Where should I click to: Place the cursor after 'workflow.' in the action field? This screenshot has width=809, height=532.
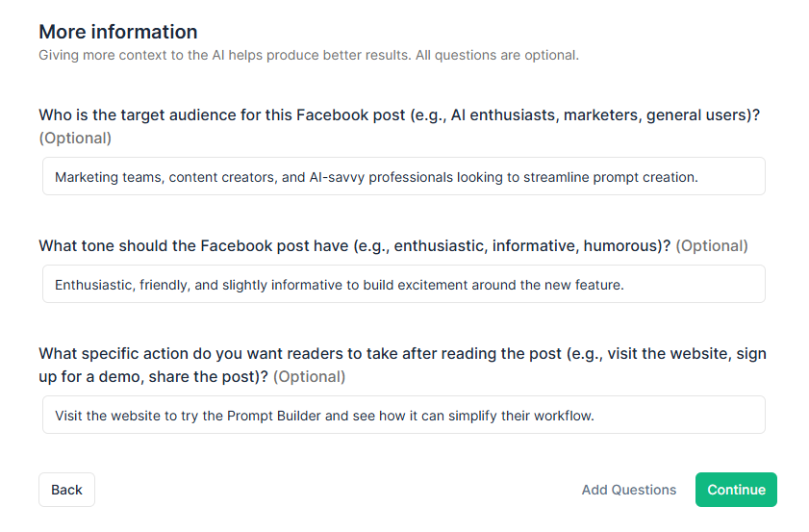click(595, 416)
